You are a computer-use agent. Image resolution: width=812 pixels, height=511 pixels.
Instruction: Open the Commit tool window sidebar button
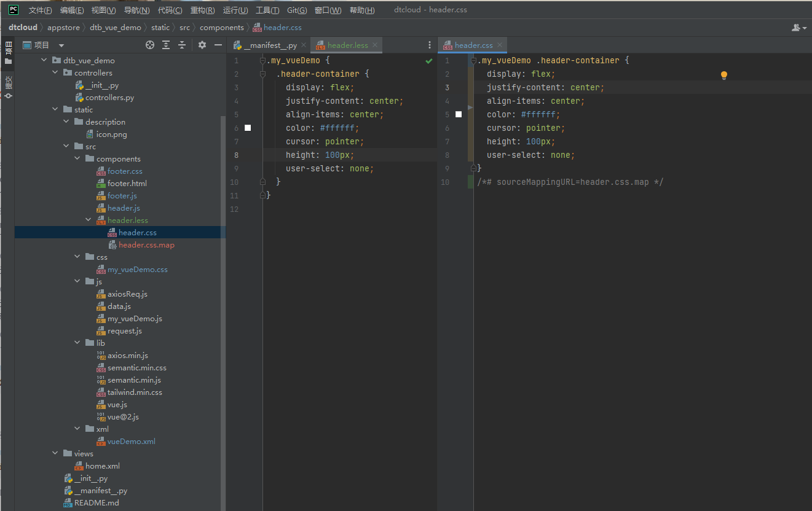(x=8, y=87)
